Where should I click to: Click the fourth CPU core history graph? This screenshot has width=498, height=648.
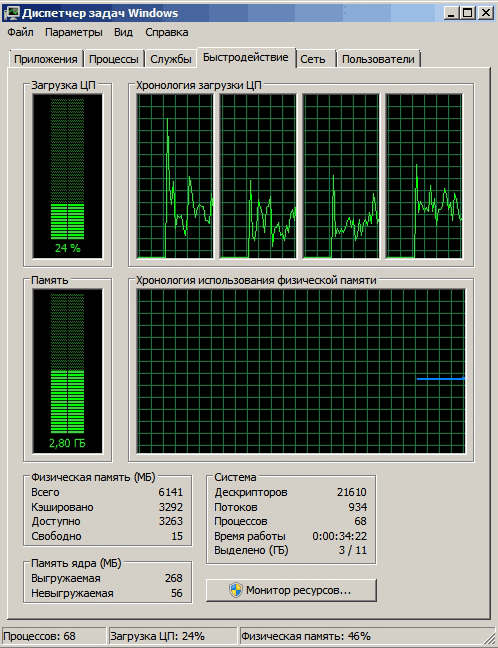click(x=424, y=176)
